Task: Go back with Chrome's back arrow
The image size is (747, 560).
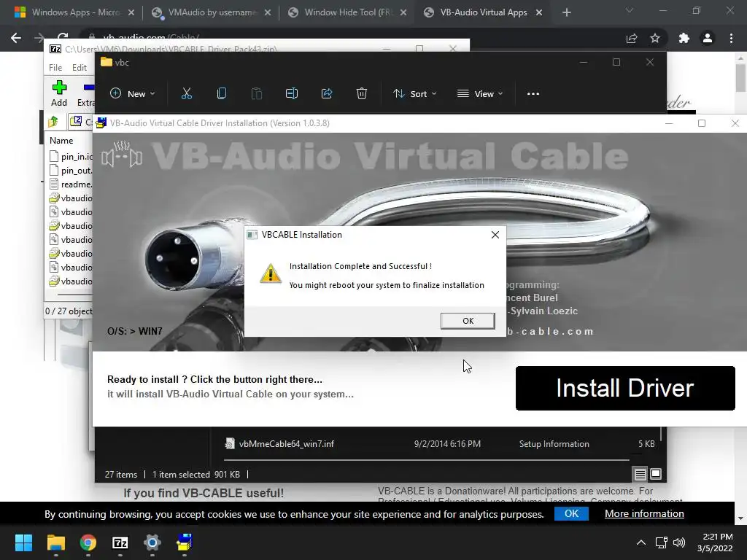Action: tap(16, 38)
